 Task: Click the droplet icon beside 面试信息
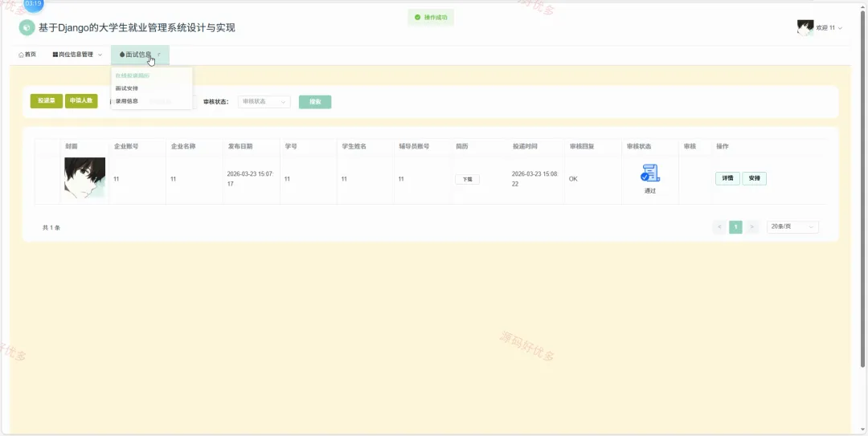click(122, 55)
